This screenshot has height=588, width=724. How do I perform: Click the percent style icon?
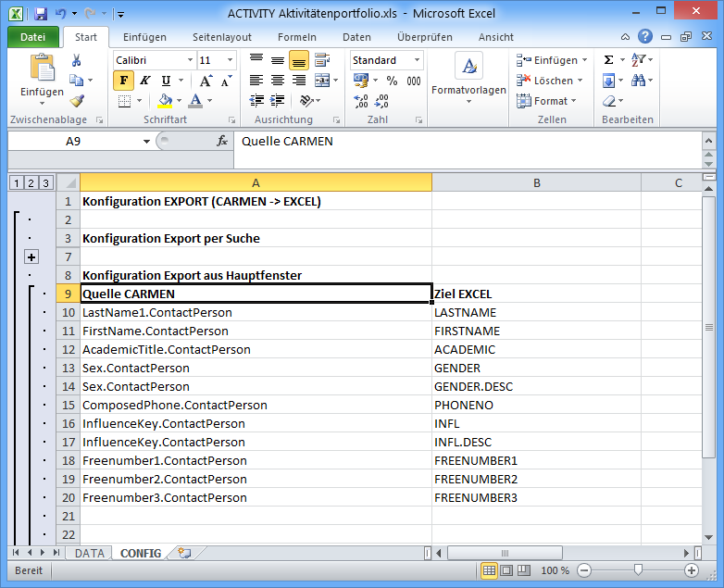pos(392,81)
